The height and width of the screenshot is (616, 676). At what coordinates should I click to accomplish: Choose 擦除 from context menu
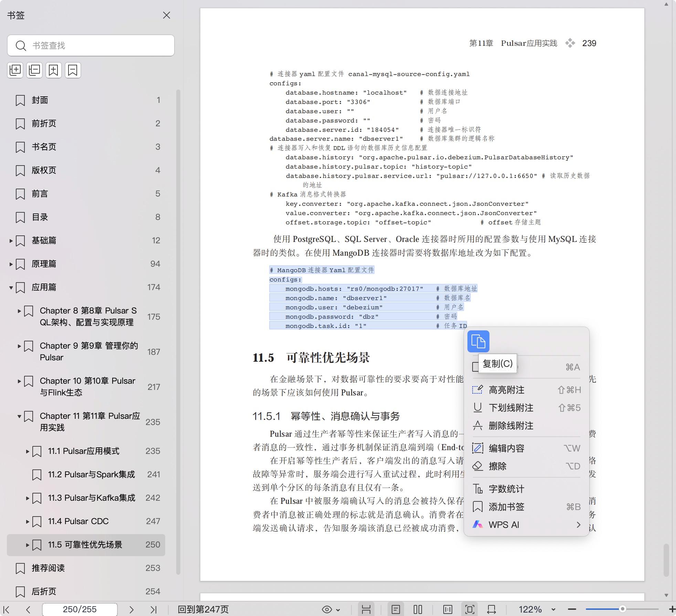526,466
